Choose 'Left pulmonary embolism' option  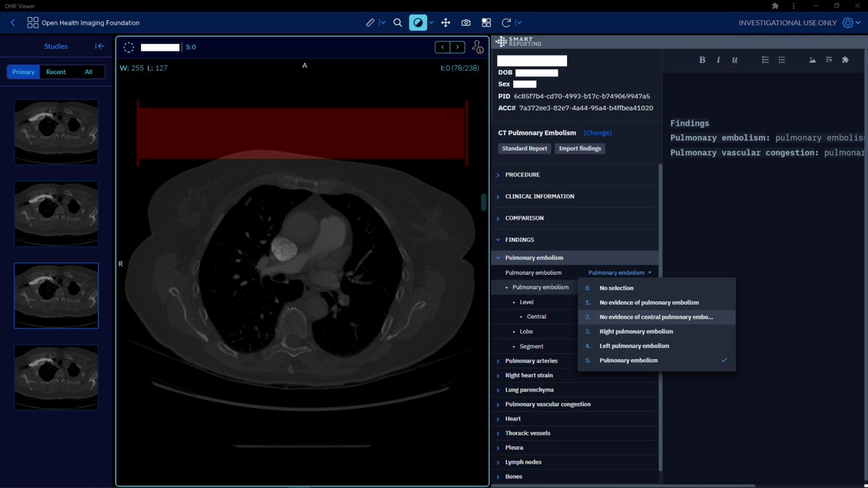tap(657, 346)
